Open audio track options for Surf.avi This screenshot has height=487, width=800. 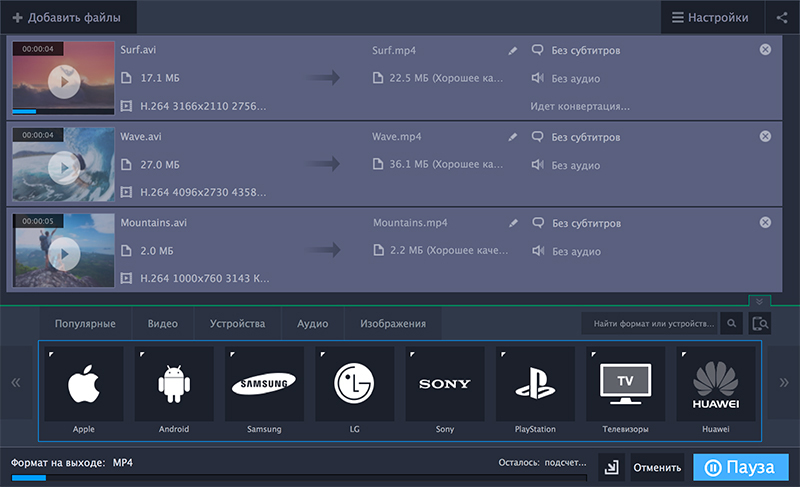pyautogui.click(x=565, y=79)
